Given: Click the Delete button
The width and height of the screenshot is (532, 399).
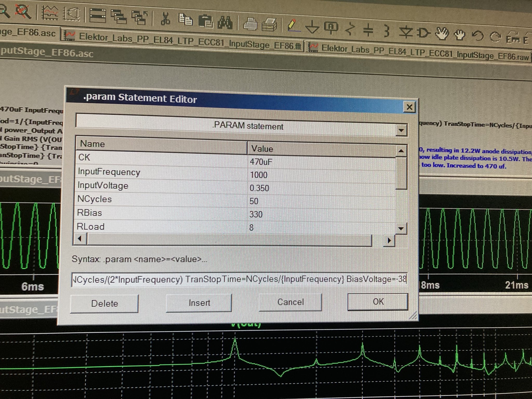Looking at the screenshot, I should pyautogui.click(x=104, y=303).
